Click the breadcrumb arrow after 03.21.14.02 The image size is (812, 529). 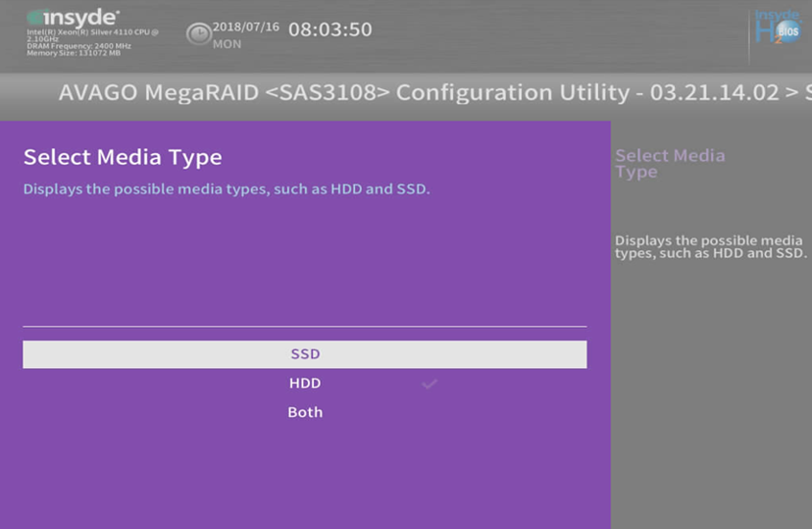(x=791, y=93)
